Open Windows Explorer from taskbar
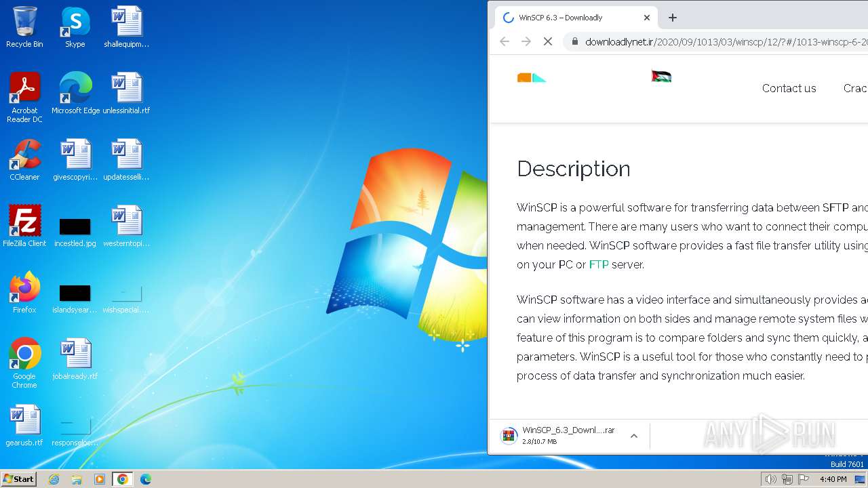Screen dimensions: 868x488 pos(77,479)
